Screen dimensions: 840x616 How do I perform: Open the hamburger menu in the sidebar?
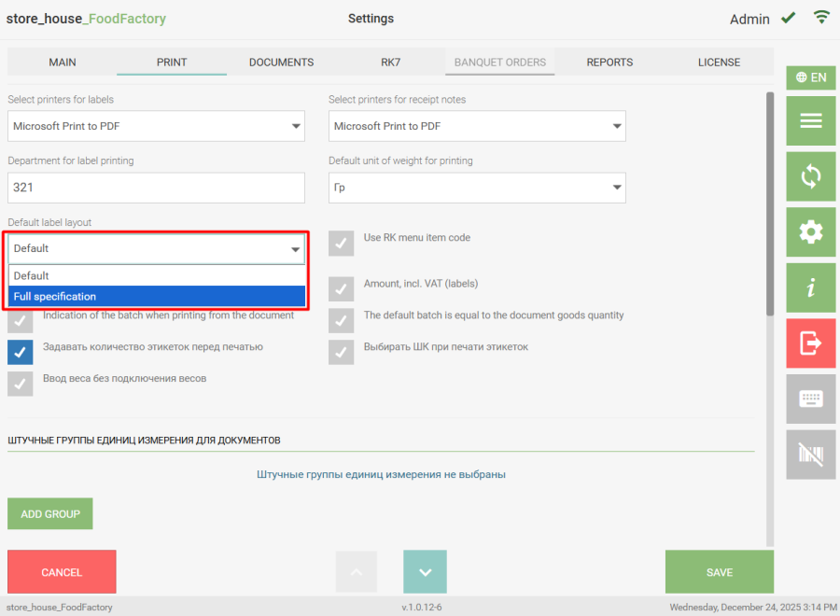pos(810,121)
